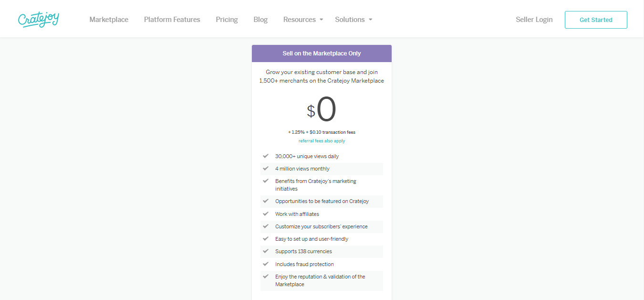The height and width of the screenshot is (300, 644).
Task: Select Enjoy the reputation & validation text
Action: coord(320,280)
